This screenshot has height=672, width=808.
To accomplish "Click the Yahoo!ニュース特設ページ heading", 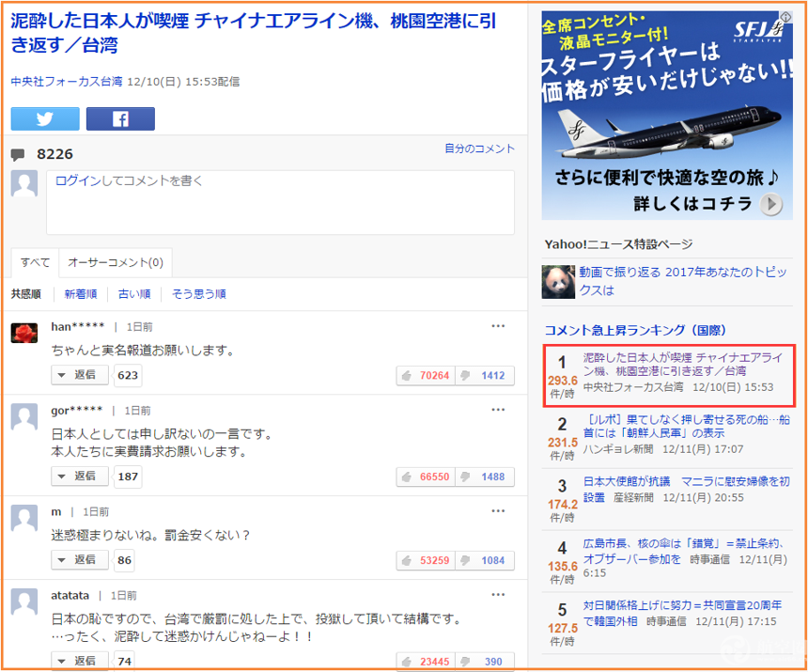I will [x=618, y=244].
